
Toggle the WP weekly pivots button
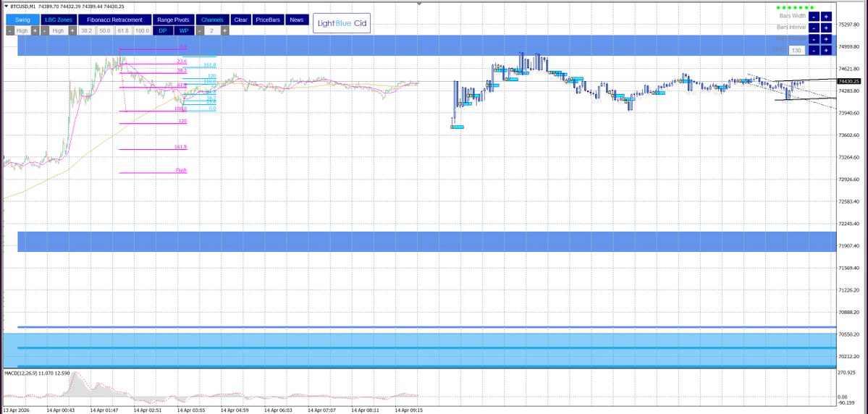click(184, 30)
